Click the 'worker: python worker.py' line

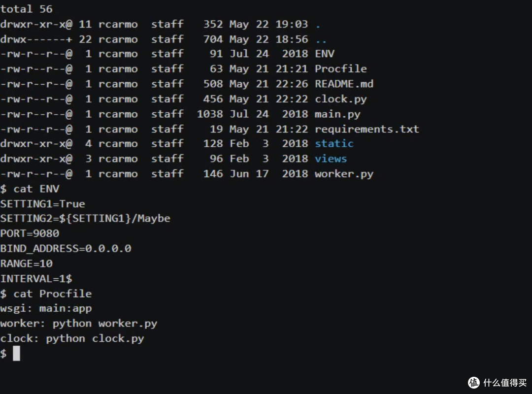coord(79,324)
